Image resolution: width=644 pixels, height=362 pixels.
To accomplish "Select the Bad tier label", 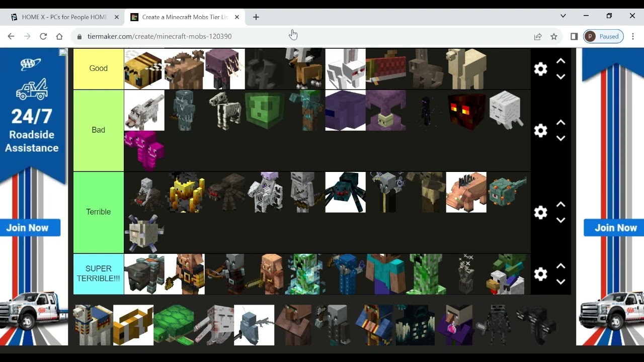I will 99,130.
